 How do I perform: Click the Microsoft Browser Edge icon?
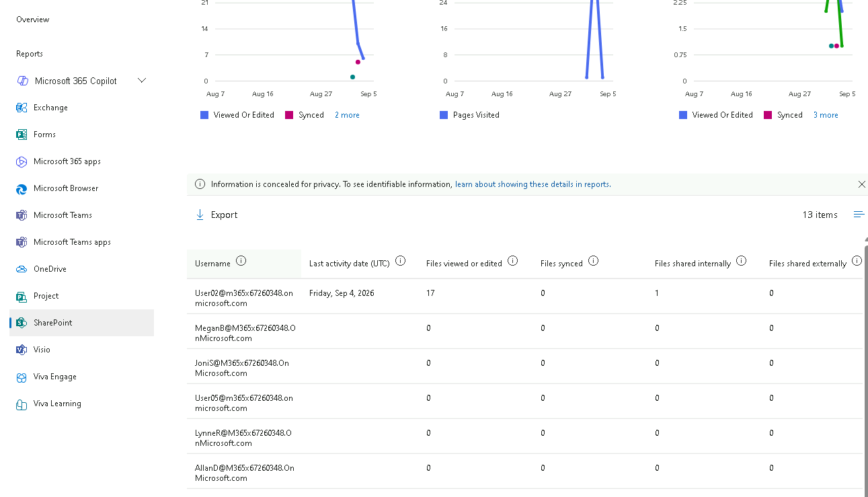[22, 188]
